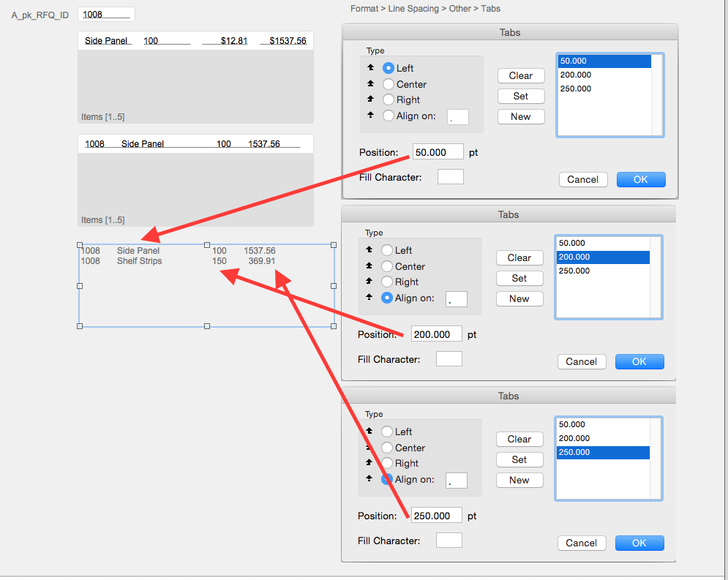Click Position field showing 250.000
This screenshot has width=728, height=580.
tap(436, 516)
